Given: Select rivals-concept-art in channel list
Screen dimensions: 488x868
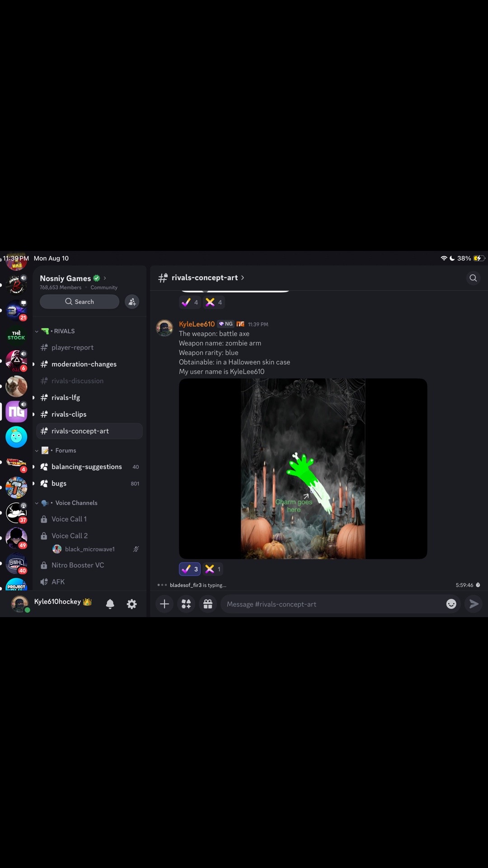Looking at the screenshot, I should click(x=89, y=431).
